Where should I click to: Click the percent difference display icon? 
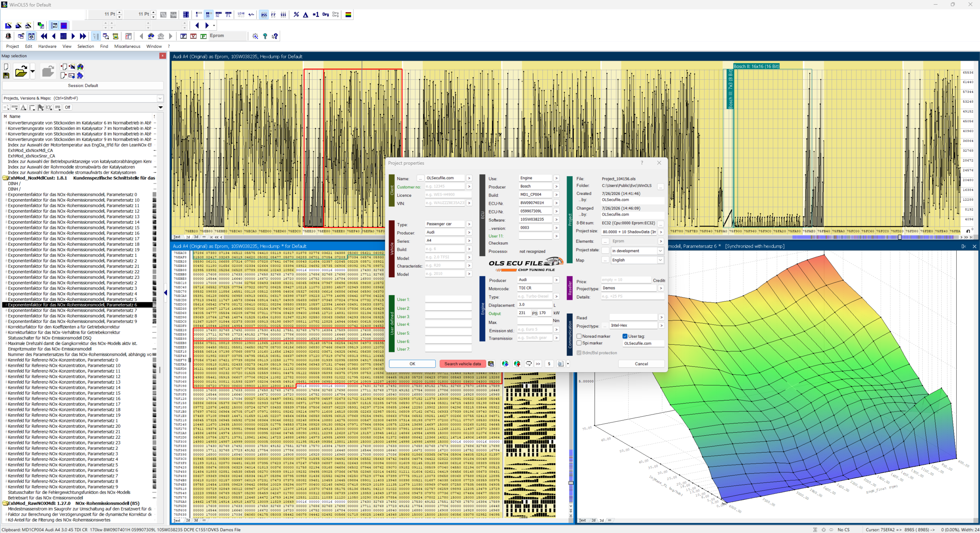[296, 15]
